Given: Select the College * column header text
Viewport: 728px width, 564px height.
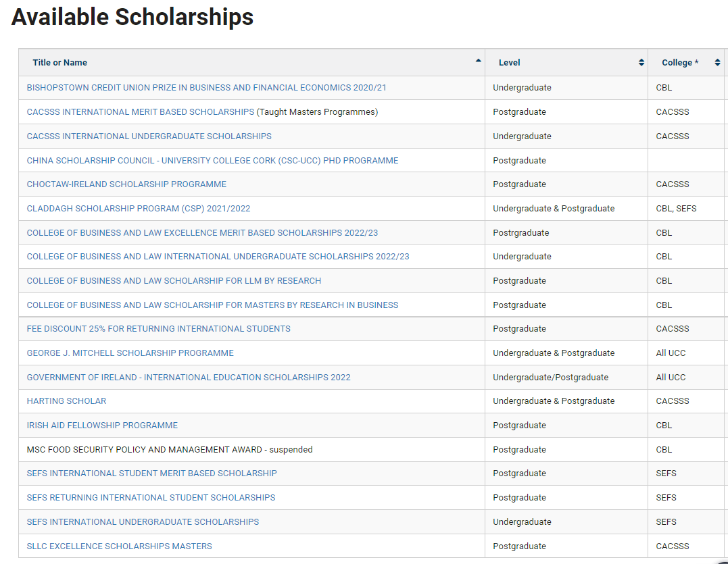Looking at the screenshot, I should 680,63.
